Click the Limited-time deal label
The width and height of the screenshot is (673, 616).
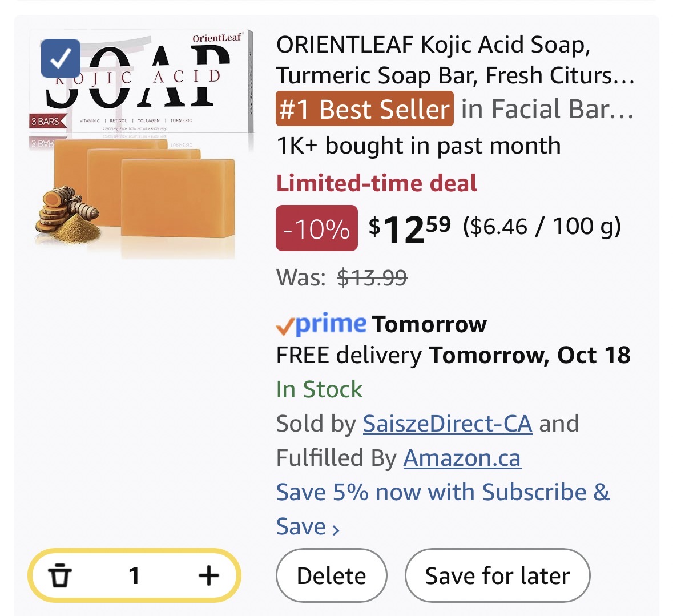pyautogui.click(x=376, y=183)
